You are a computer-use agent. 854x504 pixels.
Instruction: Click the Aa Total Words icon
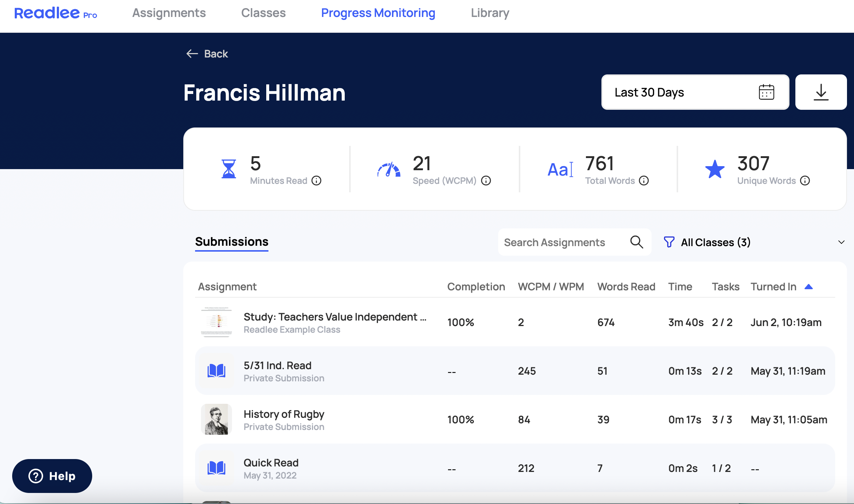point(560,169)
